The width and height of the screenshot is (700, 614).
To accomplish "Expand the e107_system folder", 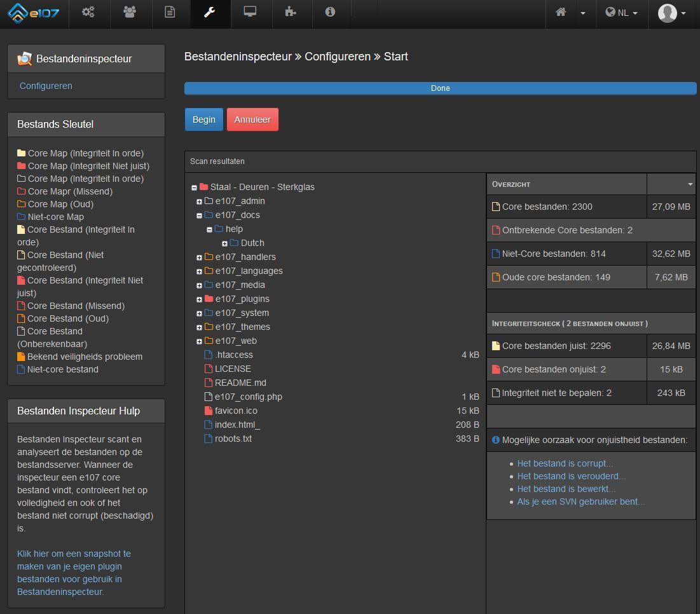I will coord(199,314).
